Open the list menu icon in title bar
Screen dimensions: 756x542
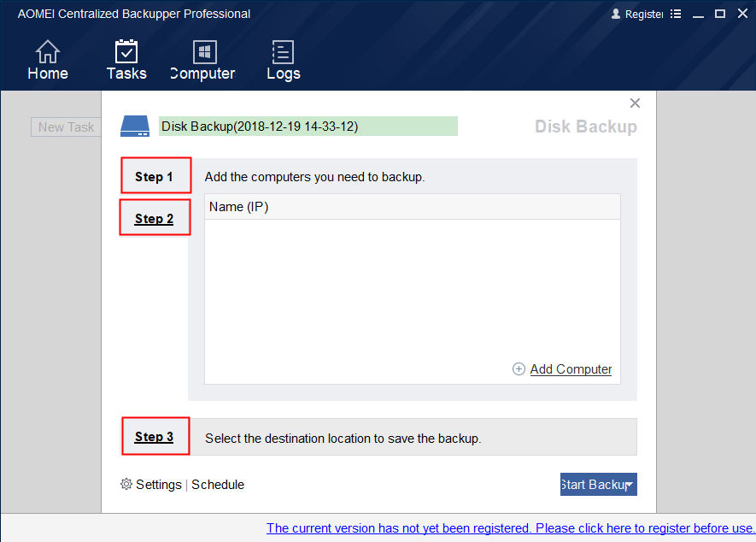click(x=676, y=14)
